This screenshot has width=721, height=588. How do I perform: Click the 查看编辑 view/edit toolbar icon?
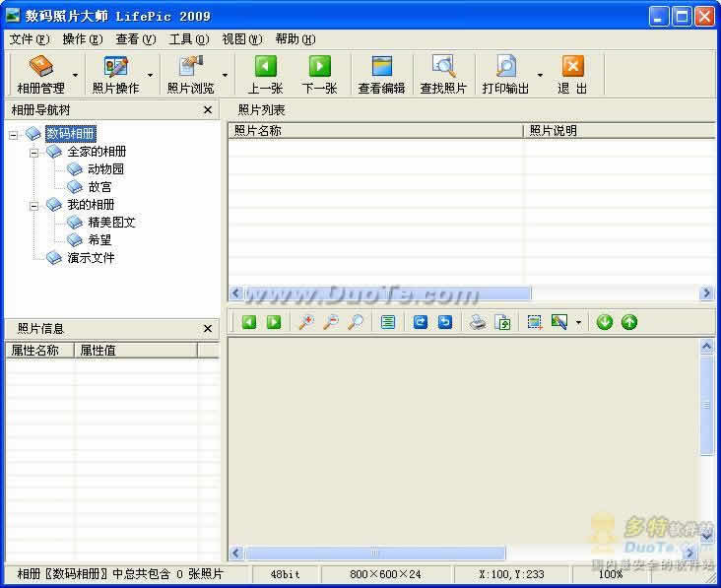tap(381, 67)
